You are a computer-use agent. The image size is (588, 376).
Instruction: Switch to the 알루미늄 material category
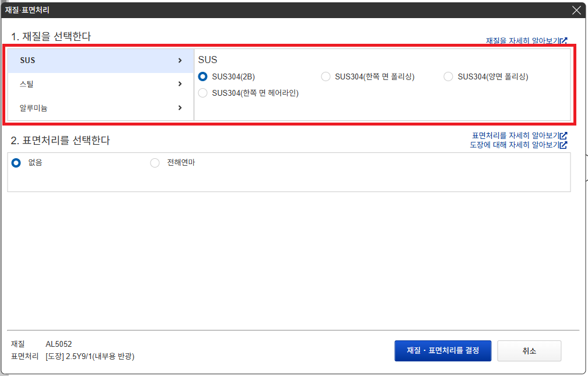click(x=33, y=108)
